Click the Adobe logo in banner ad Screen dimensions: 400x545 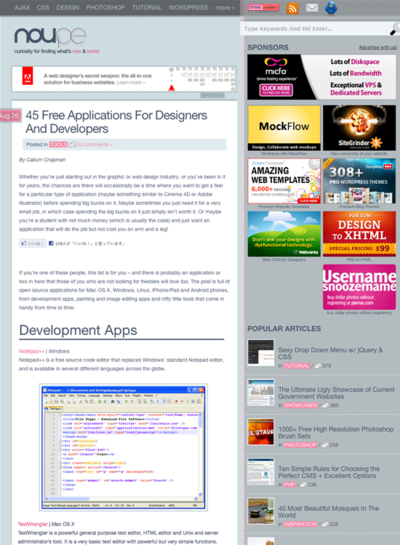pyautogui.click(x=28, y=76)
